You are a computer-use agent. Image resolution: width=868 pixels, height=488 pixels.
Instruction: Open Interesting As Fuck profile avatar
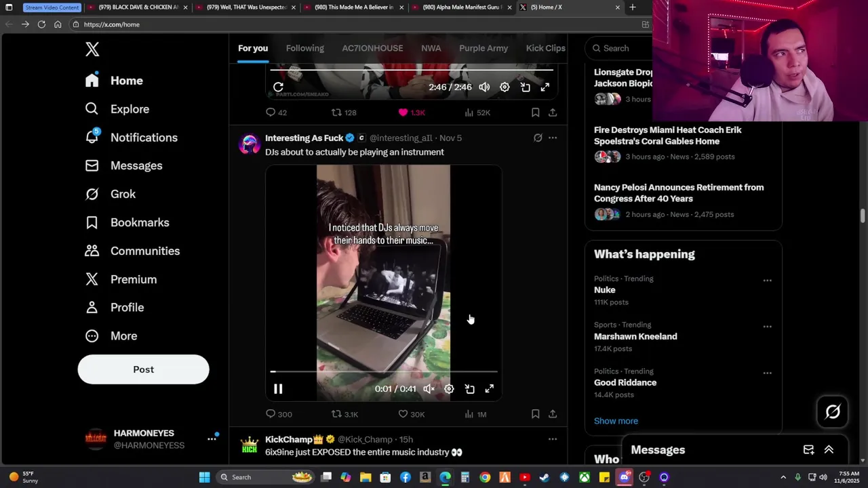(x=250, y=144)
